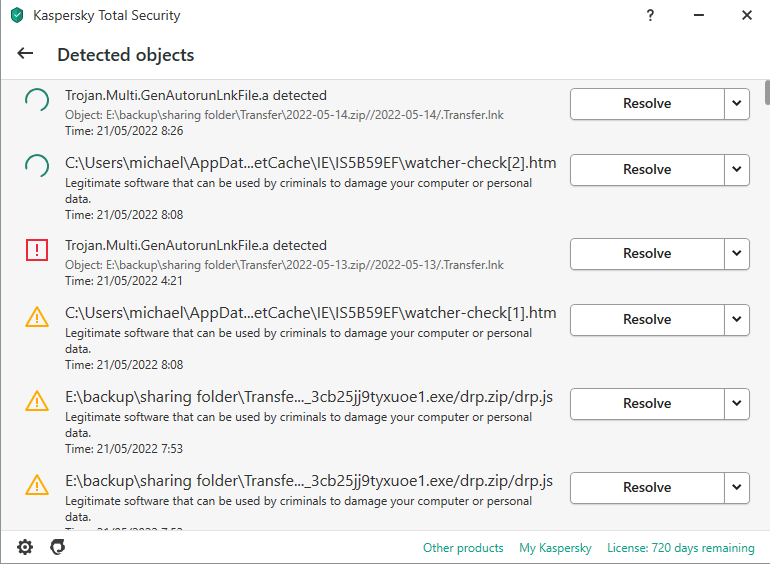This screenshot has height=564, width=770.
Task: Resolve the drp.js detection timed 7:53
Action: [647, 403]
